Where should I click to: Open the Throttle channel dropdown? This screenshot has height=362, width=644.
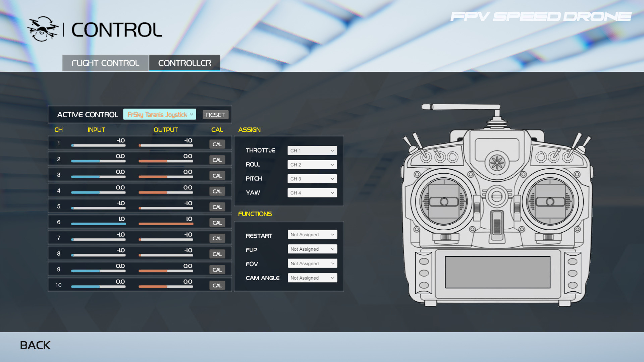point(312,150)
